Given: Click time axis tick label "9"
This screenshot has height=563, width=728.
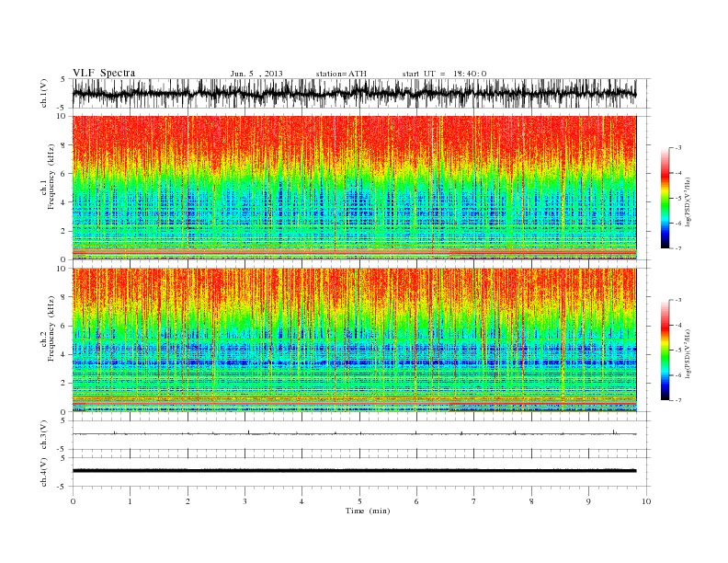Looking at the screenshot, I should pos(588,501).
